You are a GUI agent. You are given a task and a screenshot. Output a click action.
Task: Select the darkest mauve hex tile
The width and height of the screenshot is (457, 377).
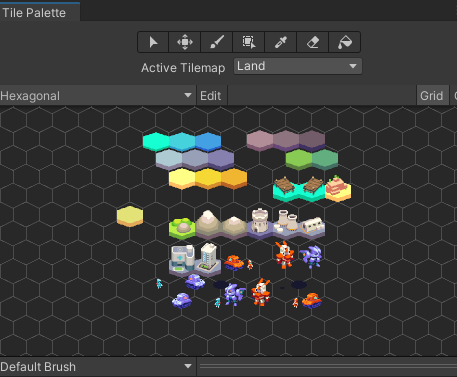pos(312,140)
